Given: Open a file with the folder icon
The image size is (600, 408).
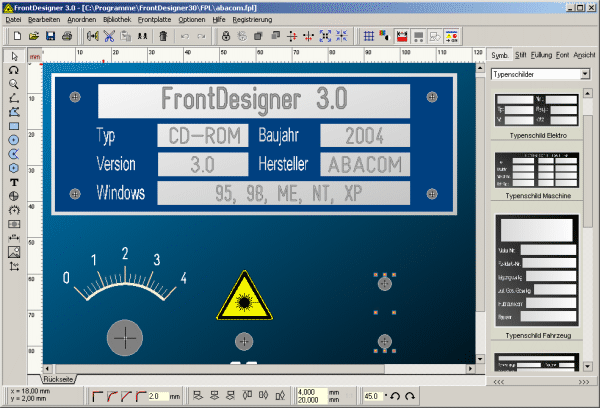Looking at the screenshot, I should [34, 36].
